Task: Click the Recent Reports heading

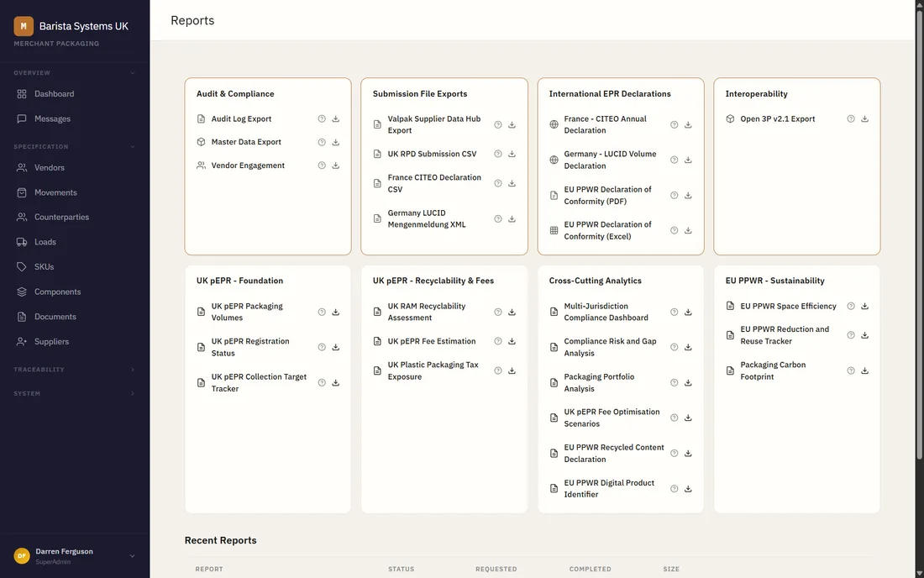Action: (220, 540)
